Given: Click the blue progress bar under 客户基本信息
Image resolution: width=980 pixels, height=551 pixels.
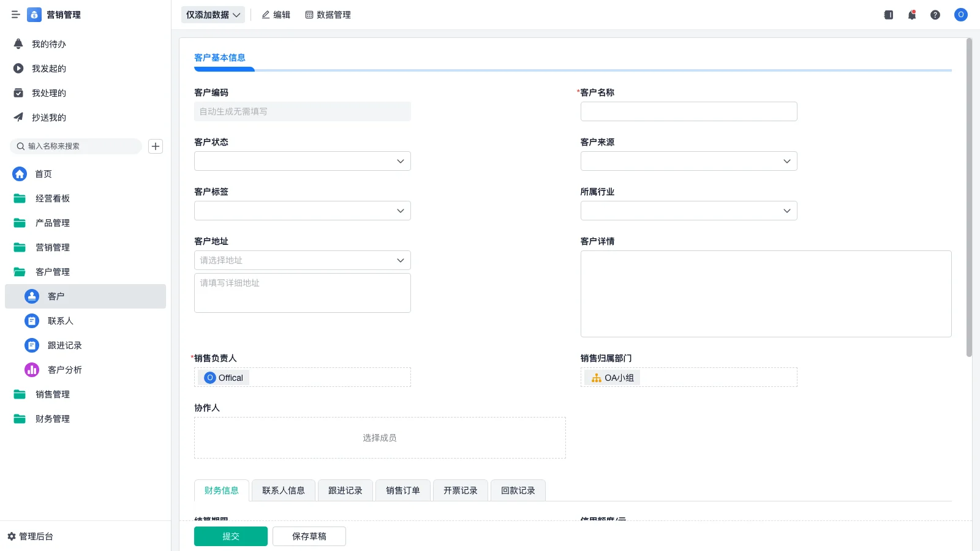Looking at the screenshot, I should (x=224, y=69).
